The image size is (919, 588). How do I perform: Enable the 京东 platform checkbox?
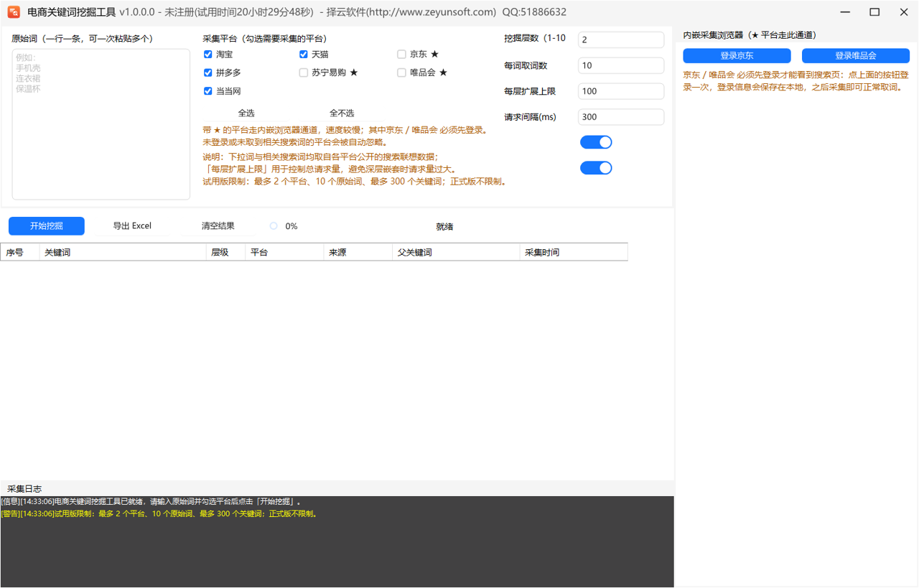(402, 55)
